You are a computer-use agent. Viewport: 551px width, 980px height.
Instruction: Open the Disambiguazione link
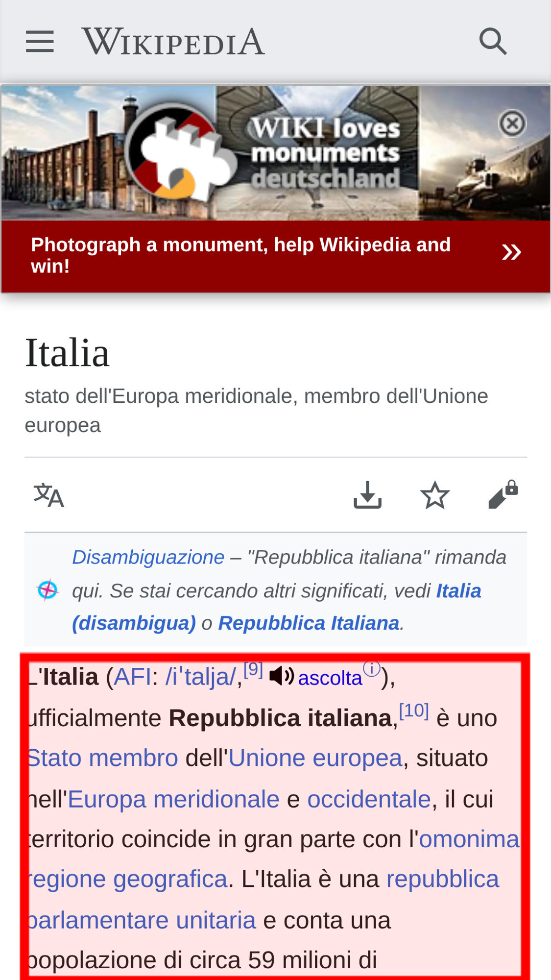click(148, 558)
